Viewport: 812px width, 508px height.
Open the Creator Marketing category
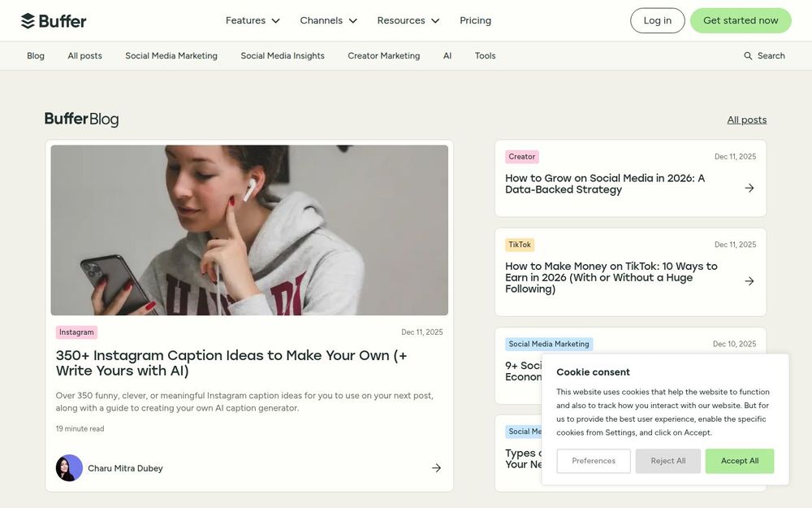[384, 56]
